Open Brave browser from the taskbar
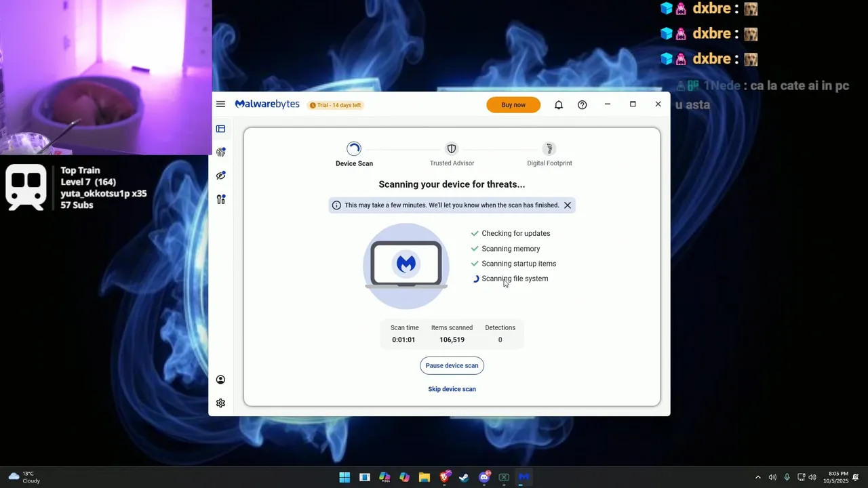The height and width of the screenshot is (488, 868). pos(444,477)
